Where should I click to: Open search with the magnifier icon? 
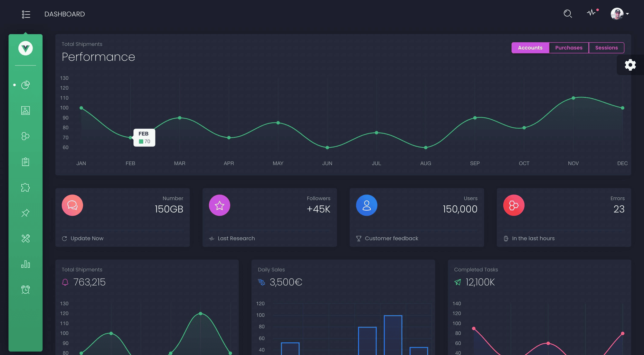pyautogui.click(x=568, y=14)
